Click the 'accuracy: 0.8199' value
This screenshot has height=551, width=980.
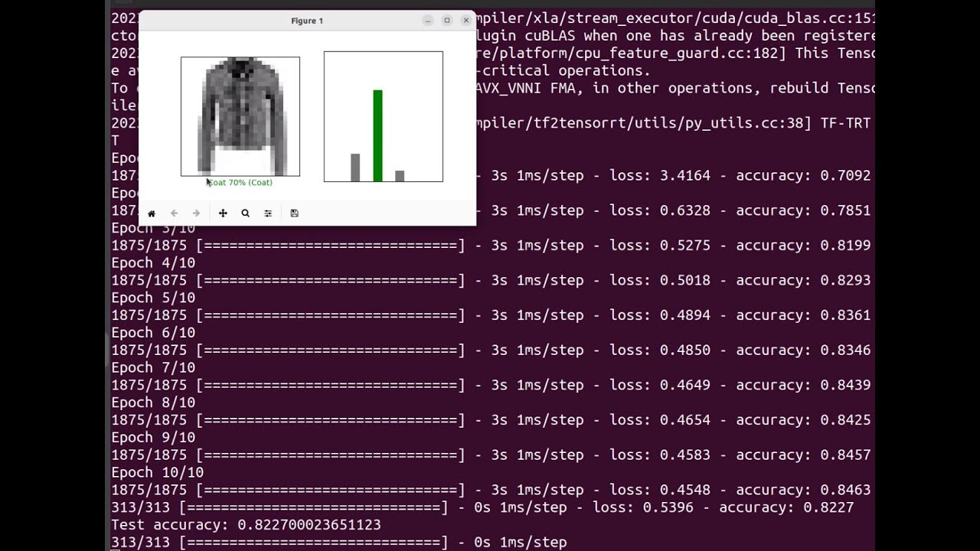(803, 245)
